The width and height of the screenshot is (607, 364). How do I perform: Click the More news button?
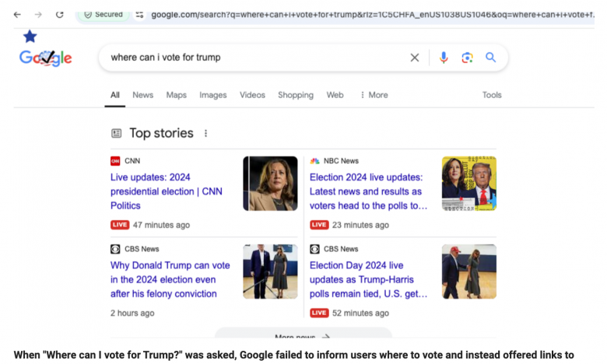click(x=303, y=334)
